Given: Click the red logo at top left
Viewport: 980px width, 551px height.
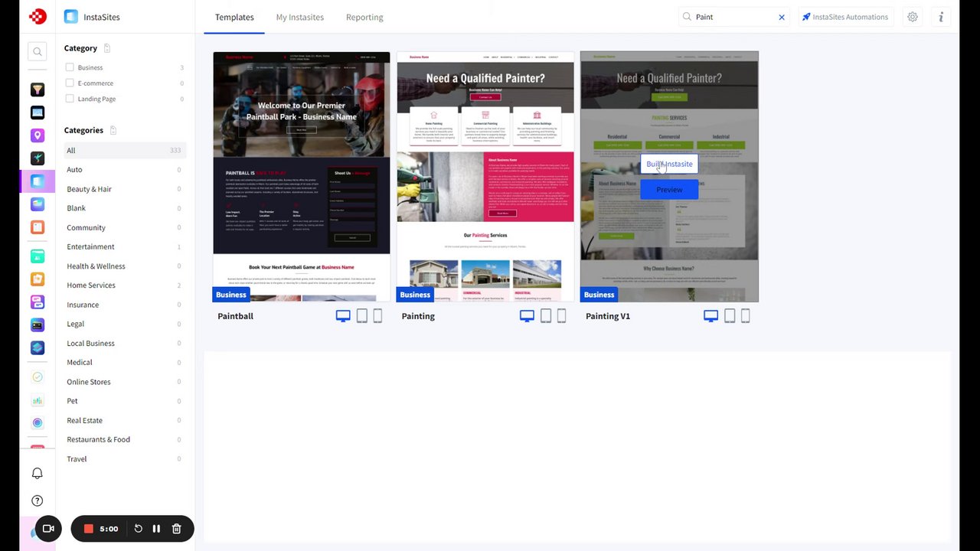Looking at the screenshot, I should [x=38, y=16].
